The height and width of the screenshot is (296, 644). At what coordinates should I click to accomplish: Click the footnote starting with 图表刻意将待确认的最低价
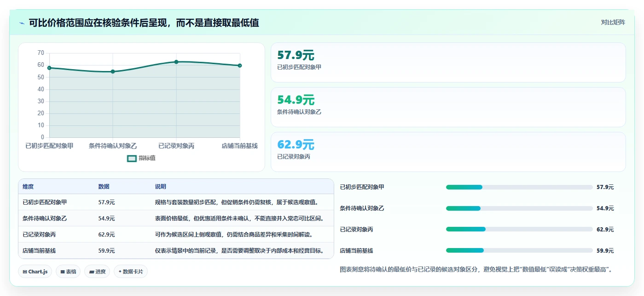477,269
